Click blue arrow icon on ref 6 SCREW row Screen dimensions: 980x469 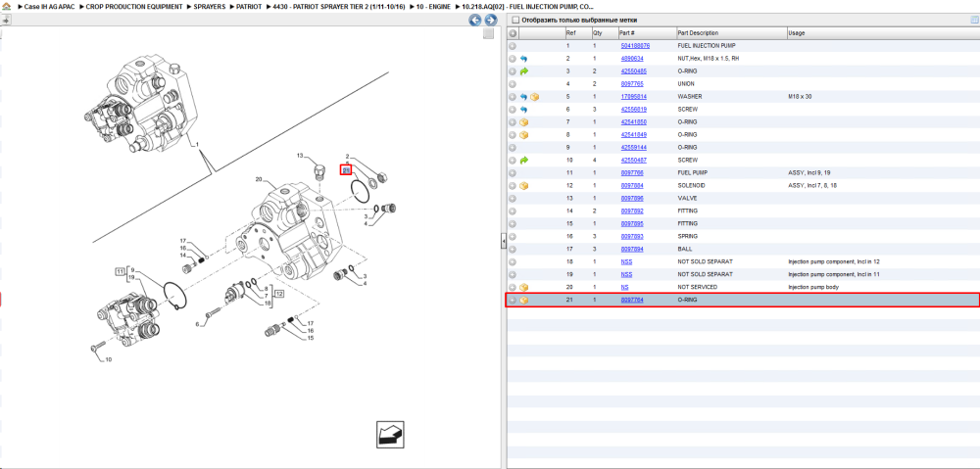[x=523, y=110]
